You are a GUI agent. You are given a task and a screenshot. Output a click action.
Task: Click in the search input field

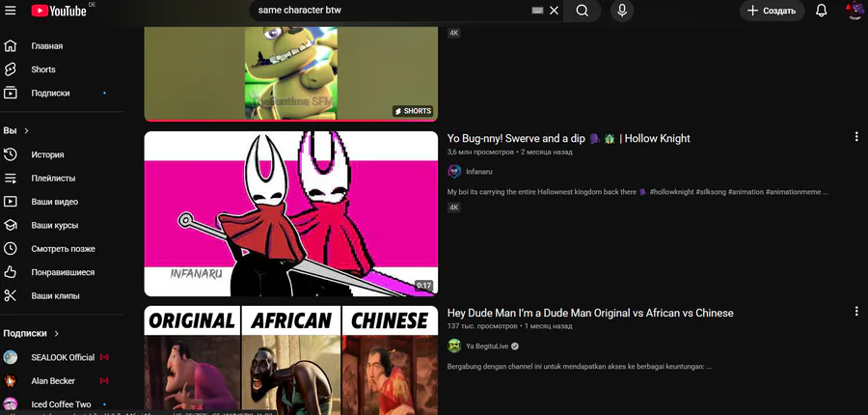pyautogui.click(x=391, y=11)
